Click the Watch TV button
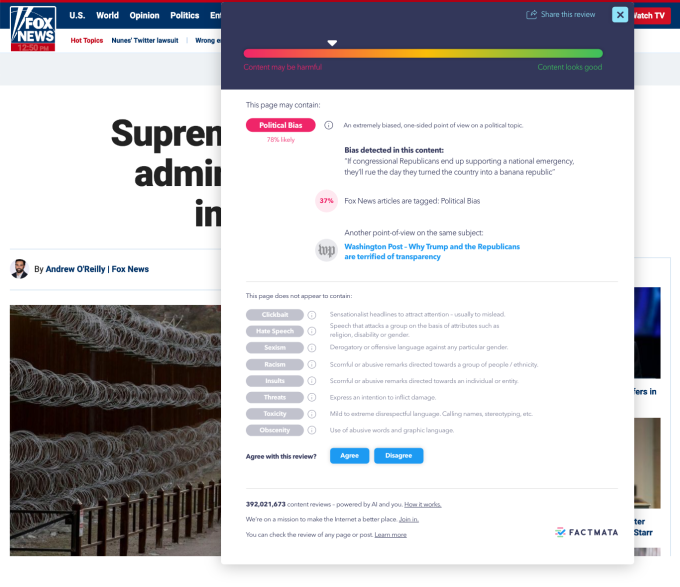 coord(650,16)
